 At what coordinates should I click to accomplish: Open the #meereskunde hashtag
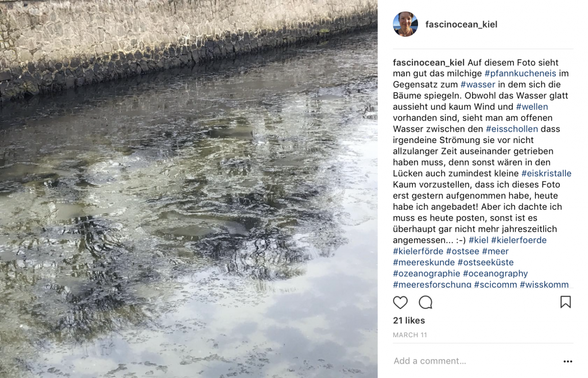point(424,262)
